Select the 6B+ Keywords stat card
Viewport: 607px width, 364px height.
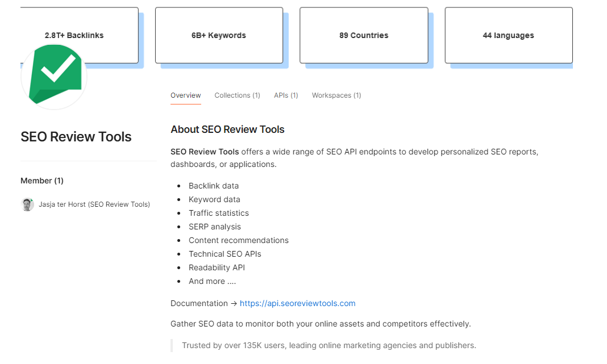coord(219,35)
